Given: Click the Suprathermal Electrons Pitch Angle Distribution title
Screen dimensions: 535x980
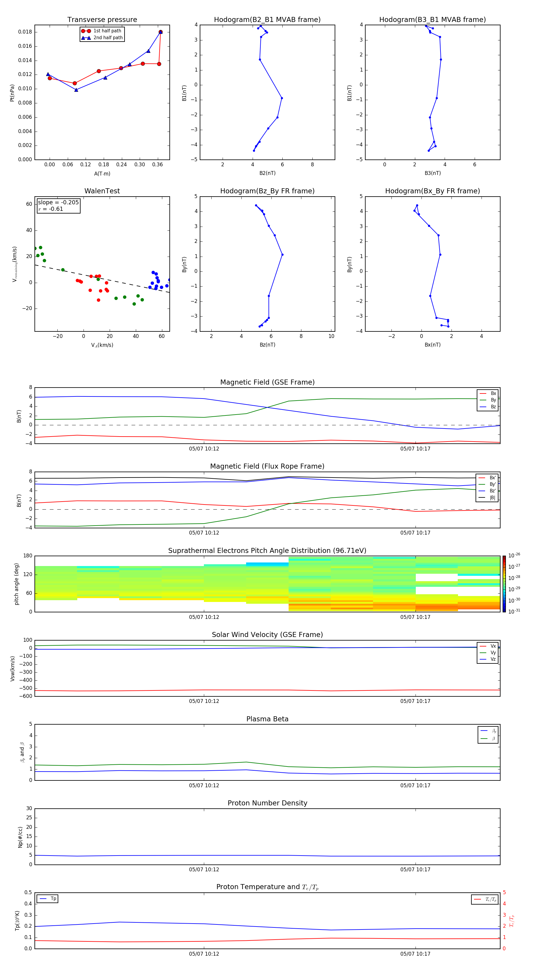Looking at the screenshot, I should pos(267,551).
